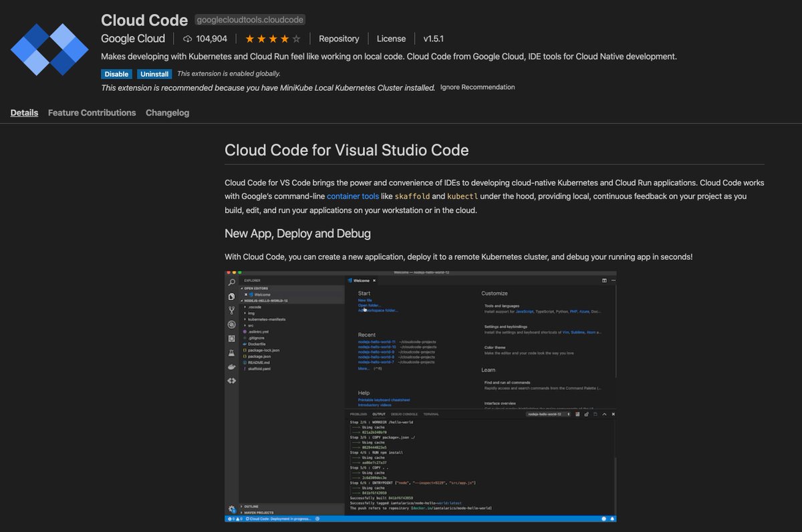802x532 pixels.
Task: Open the License link
Action: (x=391, y=39)
